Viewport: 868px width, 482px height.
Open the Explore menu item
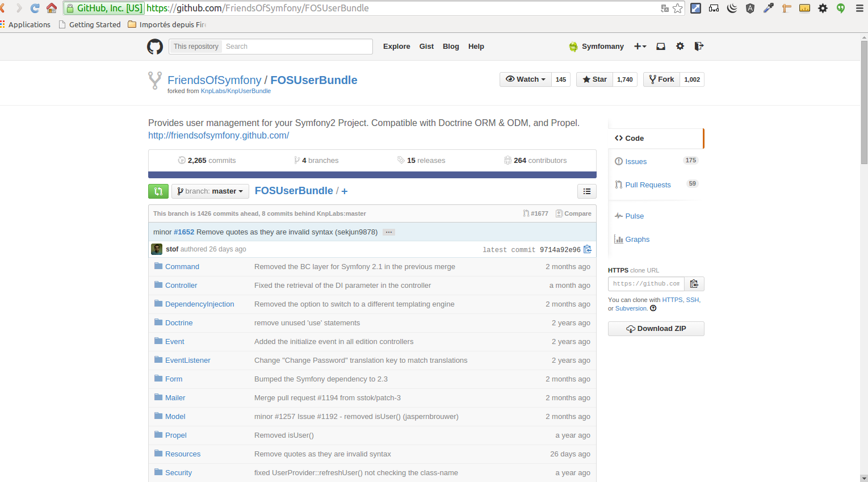(x=396, y=47)
